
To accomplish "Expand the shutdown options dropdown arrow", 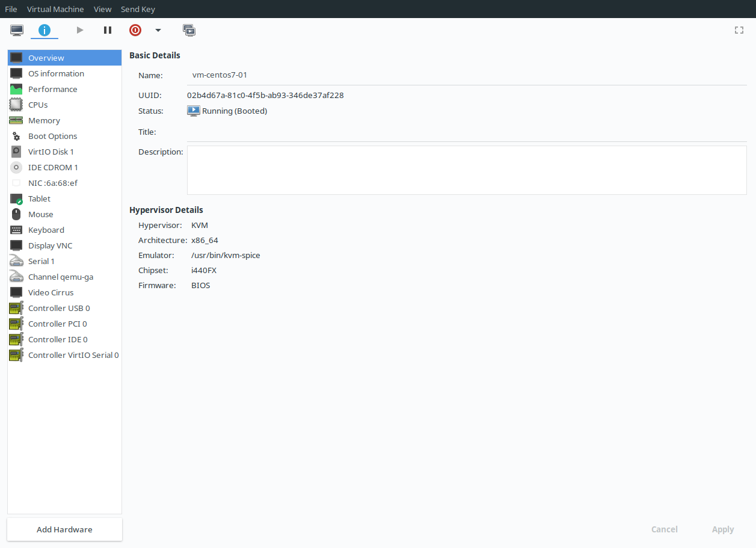I will coord(158,30).
